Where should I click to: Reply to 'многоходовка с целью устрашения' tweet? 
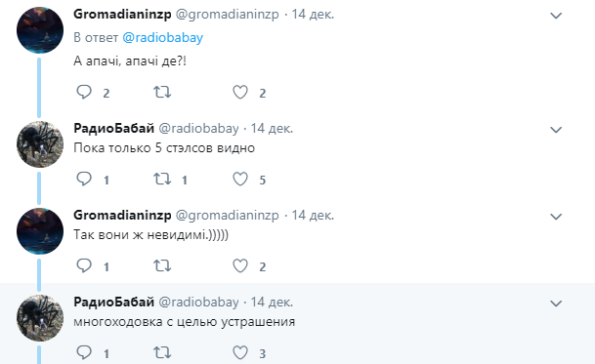84,352
